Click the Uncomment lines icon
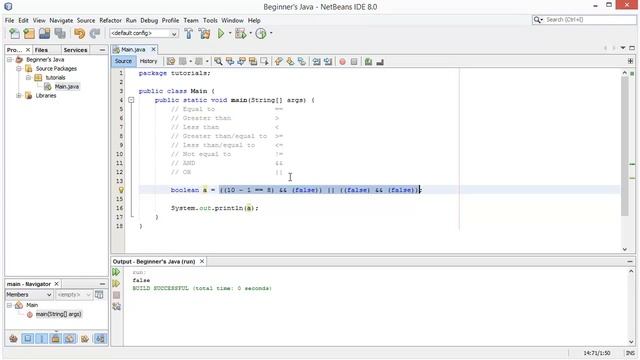 click(x=380, y=62)
